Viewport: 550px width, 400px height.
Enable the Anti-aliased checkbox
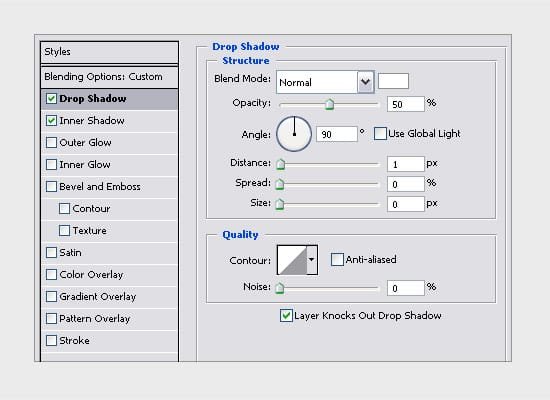click(x=337, y=260)
